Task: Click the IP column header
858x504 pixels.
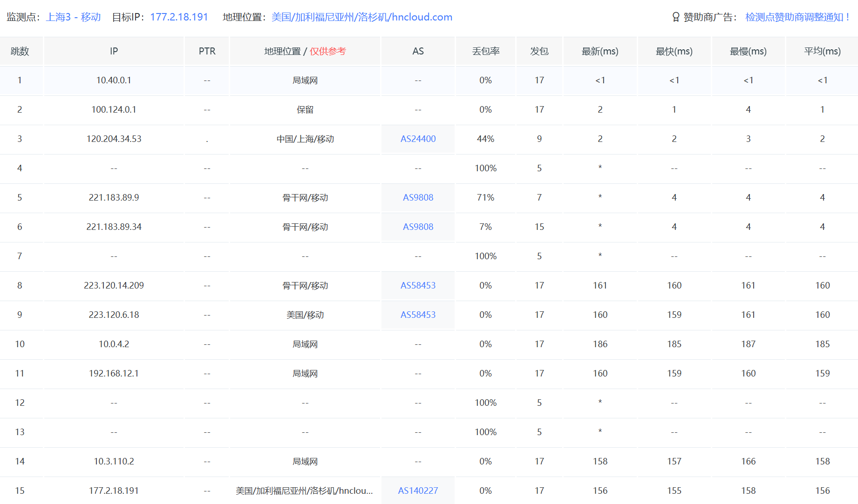Action: pos(114,51)
